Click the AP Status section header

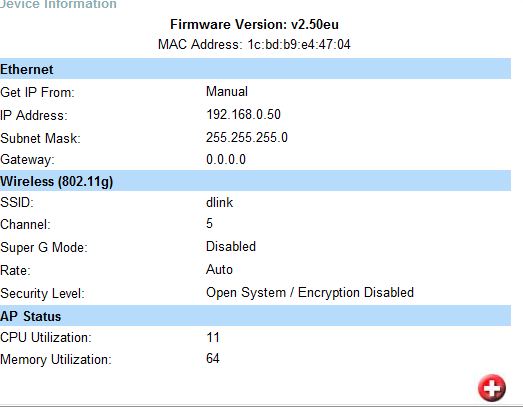click(255, 316)
